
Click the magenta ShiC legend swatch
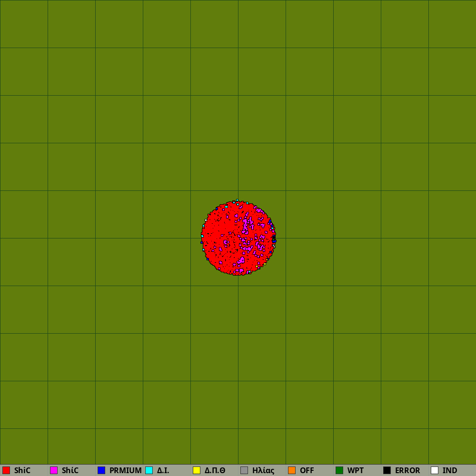54,470
